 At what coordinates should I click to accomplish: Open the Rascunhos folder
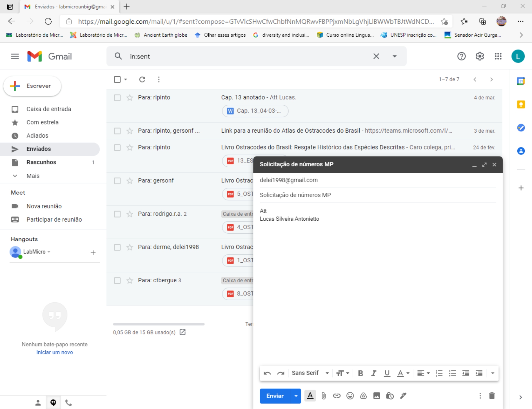[x=41, y=162]
